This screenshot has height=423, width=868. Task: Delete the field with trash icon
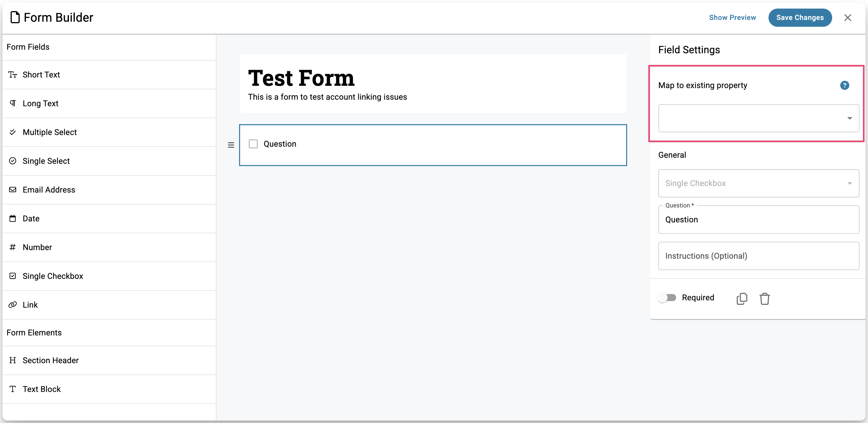(x=764, y=298)
